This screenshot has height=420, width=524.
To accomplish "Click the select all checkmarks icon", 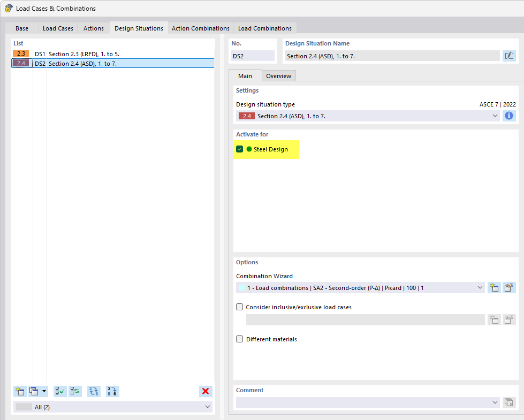I will 60,391.
